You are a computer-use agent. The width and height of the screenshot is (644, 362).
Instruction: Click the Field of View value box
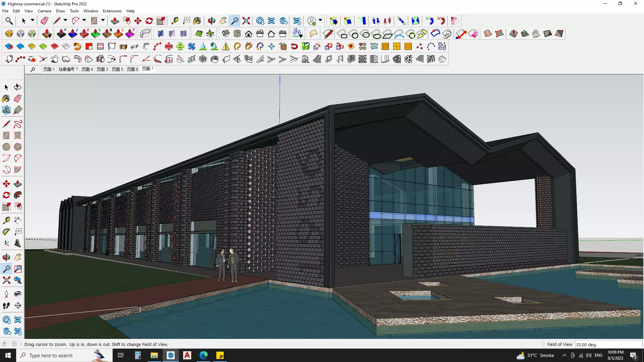(608, 345)
